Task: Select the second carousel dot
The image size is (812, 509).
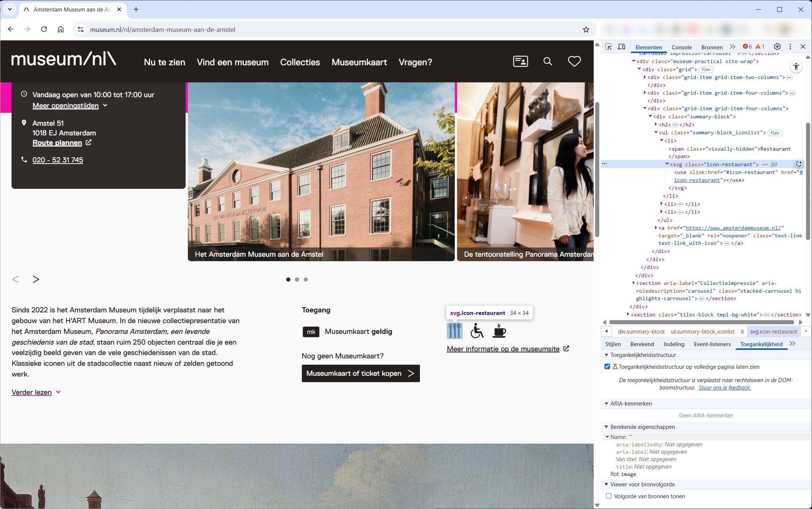Action: (297, 279)
